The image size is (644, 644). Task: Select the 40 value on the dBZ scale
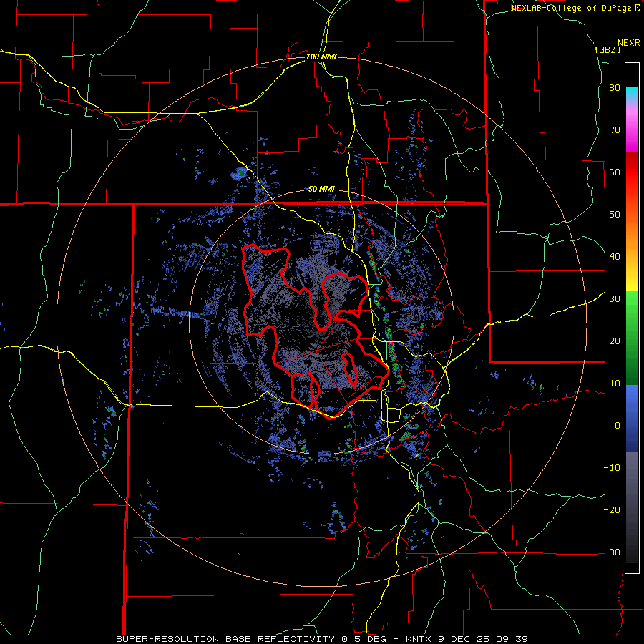point(615,257)
